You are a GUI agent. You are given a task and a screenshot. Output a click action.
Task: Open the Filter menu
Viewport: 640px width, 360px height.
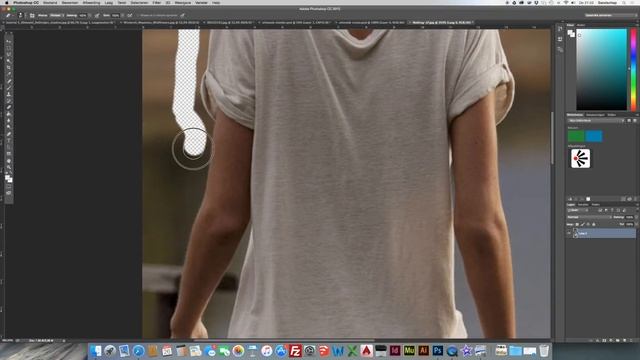[157, 2]
